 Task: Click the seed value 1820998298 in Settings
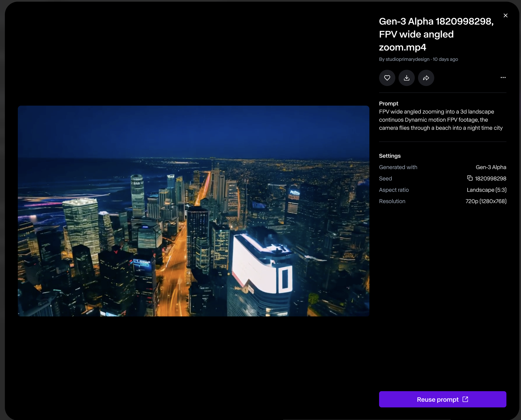(x=490, y=179)
